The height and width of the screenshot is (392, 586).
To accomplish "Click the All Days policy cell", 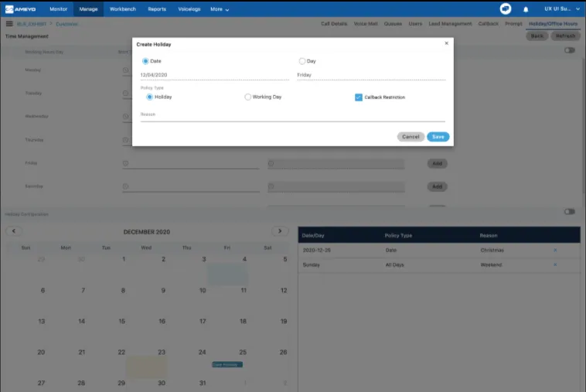I will point(394,264).
